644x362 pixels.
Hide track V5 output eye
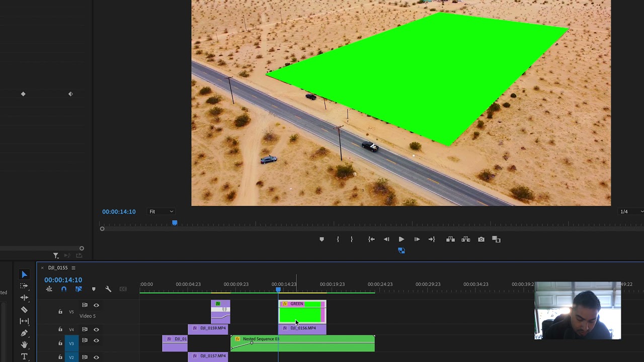tap(96, 305)
